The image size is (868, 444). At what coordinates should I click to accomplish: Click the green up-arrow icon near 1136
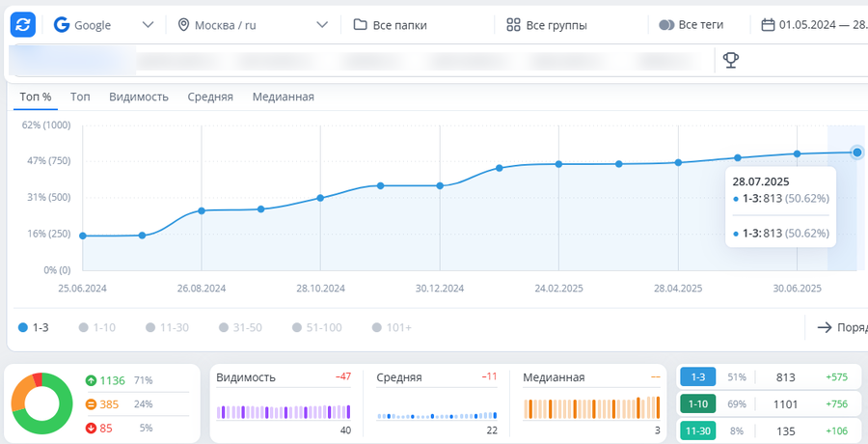(x=91, y=380)
